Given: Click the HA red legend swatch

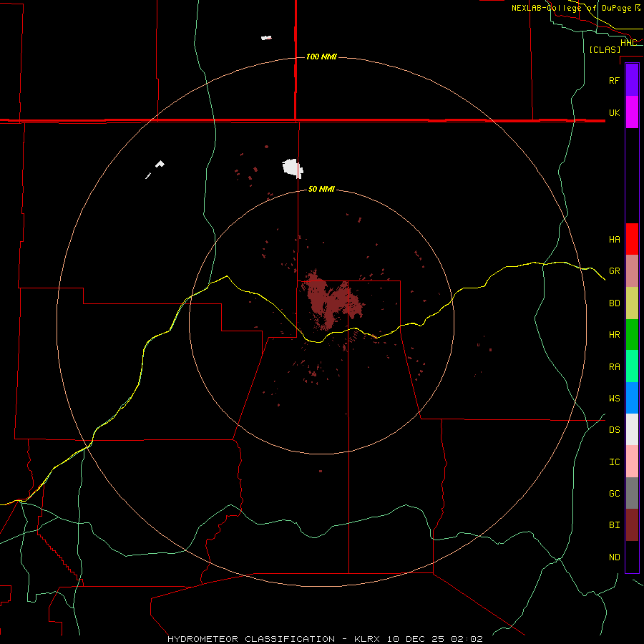Looking at the screenshot, I should [x=632, y=239].
